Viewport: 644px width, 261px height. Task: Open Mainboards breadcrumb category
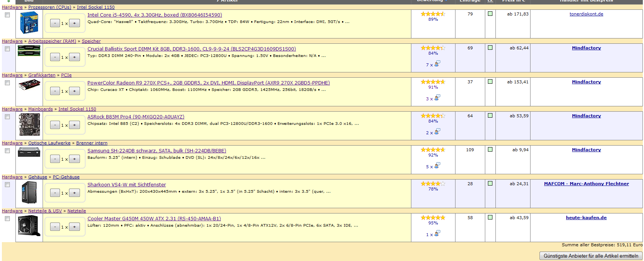40,109
